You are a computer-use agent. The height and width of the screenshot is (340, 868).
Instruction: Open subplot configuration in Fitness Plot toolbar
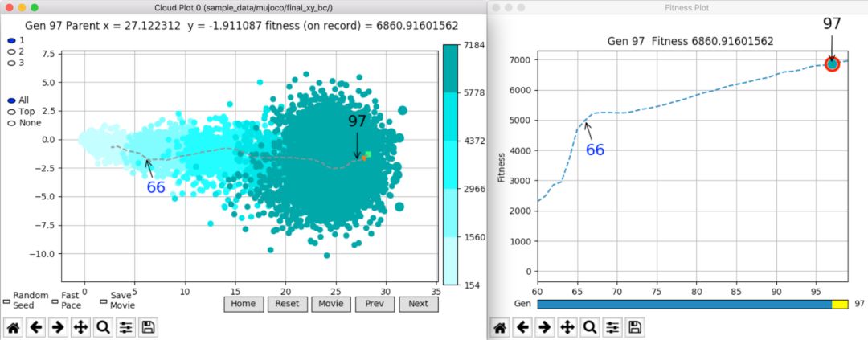click(612, 327)
